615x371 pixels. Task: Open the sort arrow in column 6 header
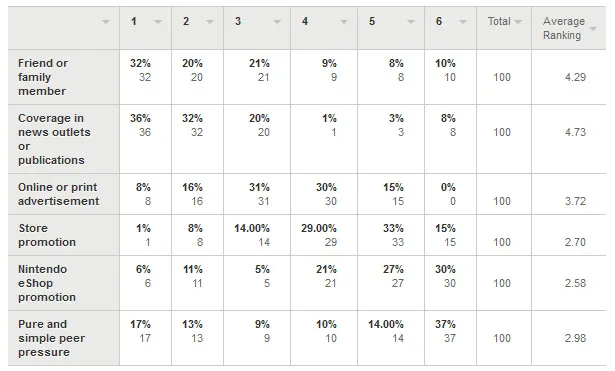coord(463,22)
